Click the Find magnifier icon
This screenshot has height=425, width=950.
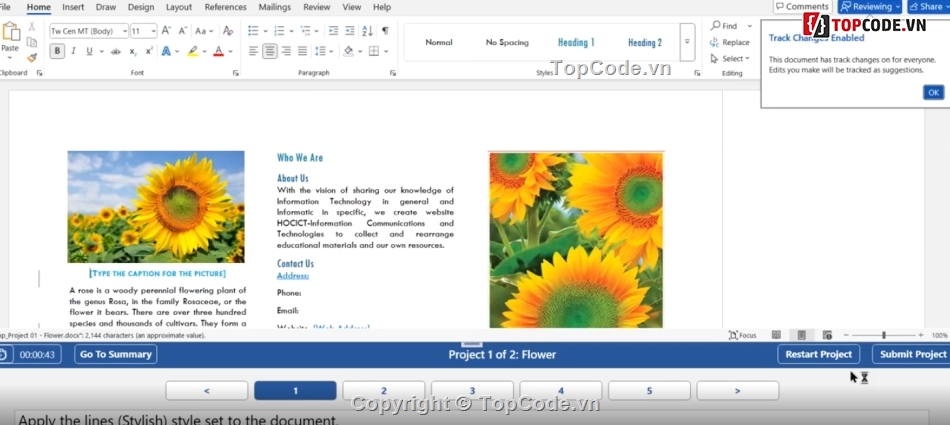coord(716,26)
